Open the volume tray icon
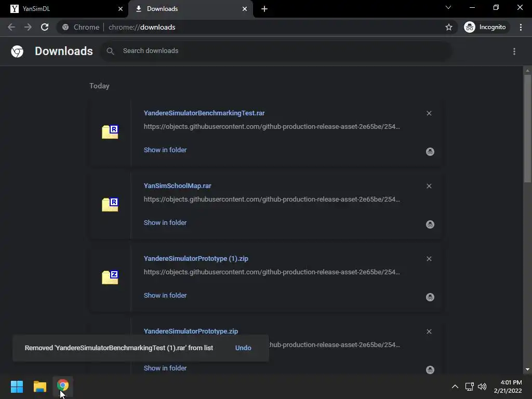 (x=482, y=387)
